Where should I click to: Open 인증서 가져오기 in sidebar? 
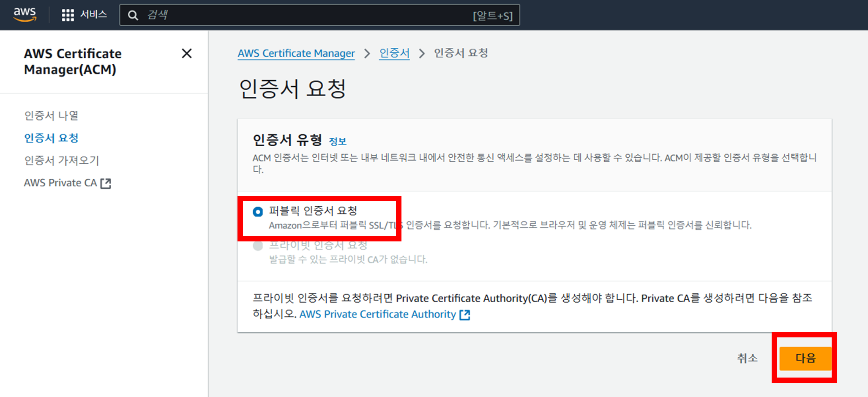pyautogui.click(x=62, y=160)
